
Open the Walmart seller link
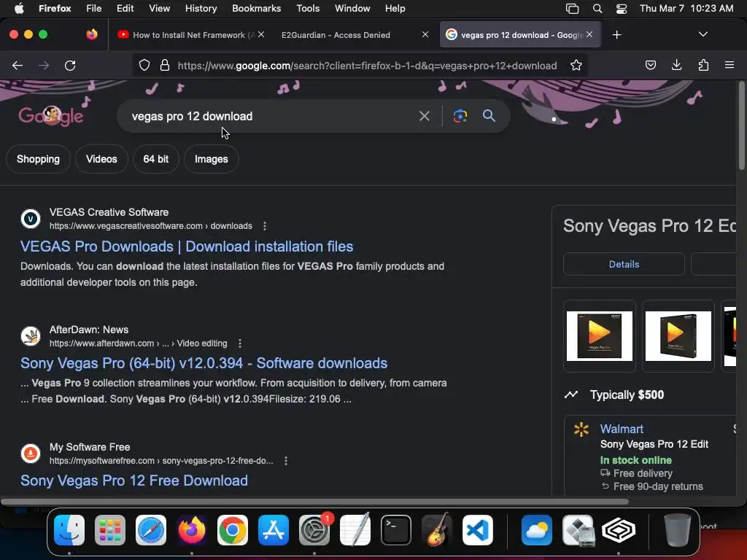point(622,429)
